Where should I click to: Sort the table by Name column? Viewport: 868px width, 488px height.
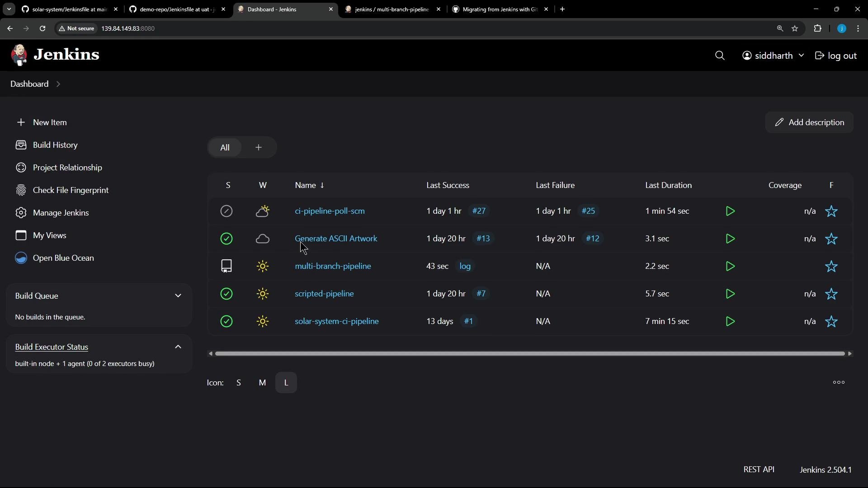[310, 185]
